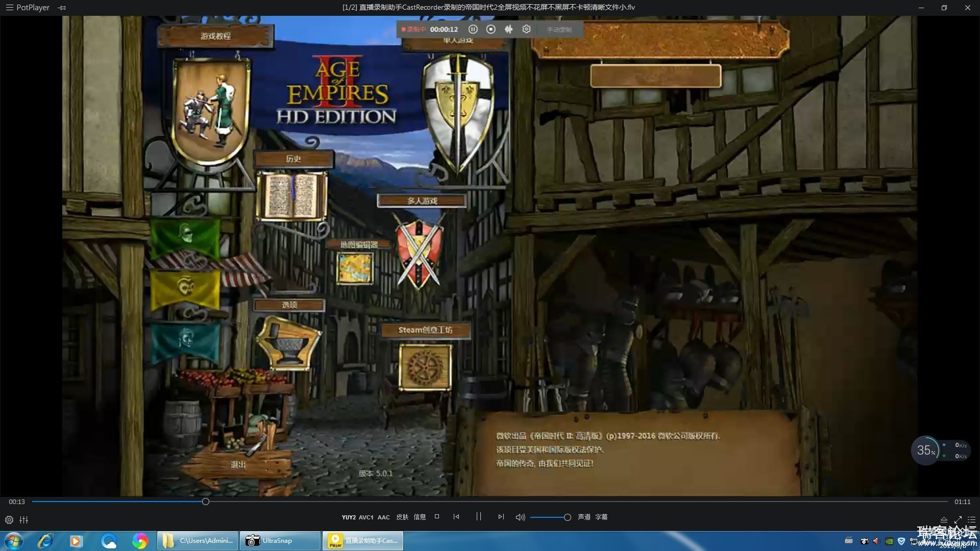980x551 pixels.
Task: Open the media player taskbar shortcut
Action: point(76,541)
